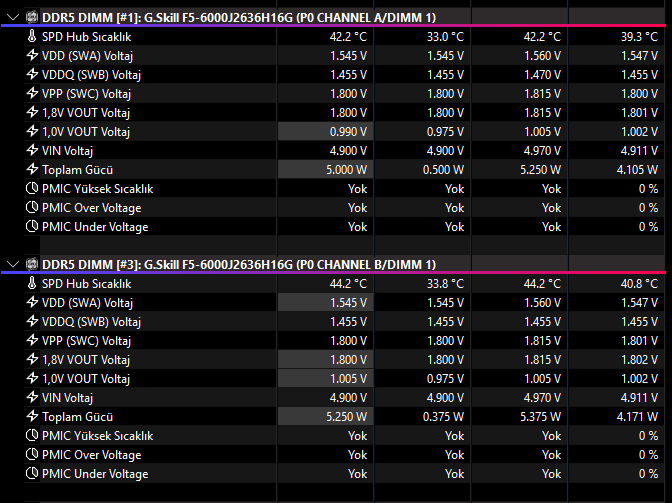Image resolution: width=672 pixels, height=503 pixels.
Task: Click bolt icon of DIMM #3 VDD (SWA) Voltaj
Action: coord(32,302)
